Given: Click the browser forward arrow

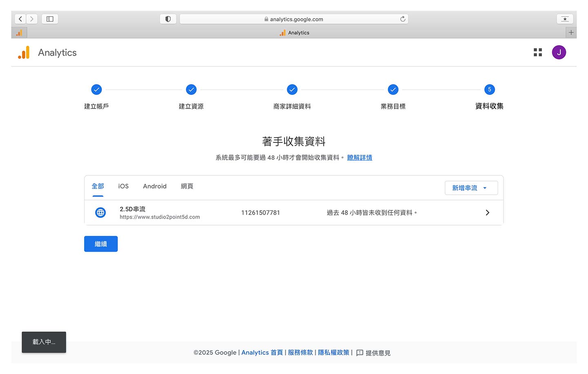Looking at the screenshot, I should [x=32, y=19].
